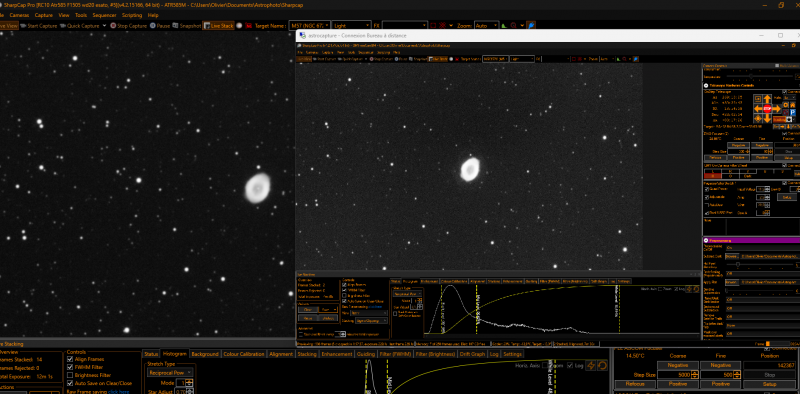Image resolution: width=800 pixels, height=394 pixels.
Task: Open the Help menu
Action: pyautogui.click(x=153, y=15)
